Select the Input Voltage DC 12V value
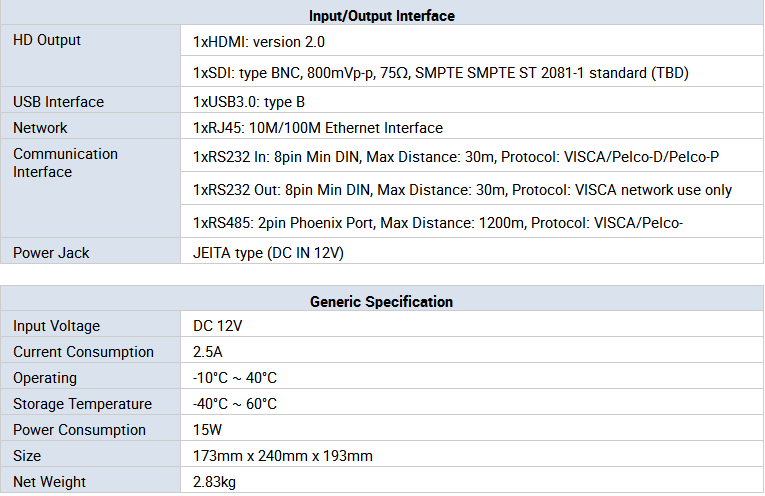 pos(217,326)
